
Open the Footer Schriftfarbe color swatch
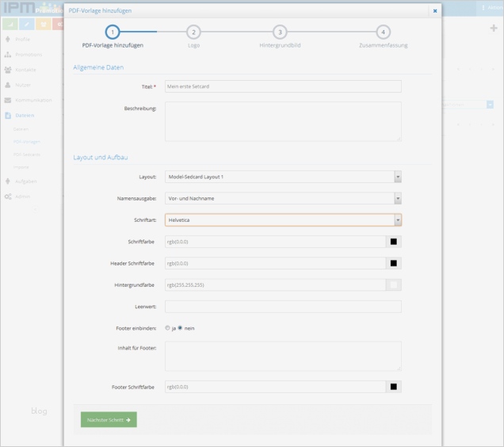[393, 387]
